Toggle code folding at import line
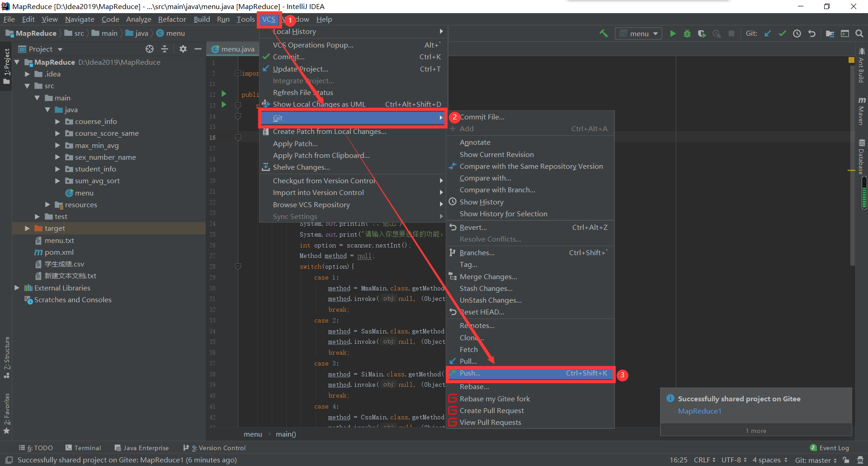Viewport: 868px width, 466px height. point(238,73)
